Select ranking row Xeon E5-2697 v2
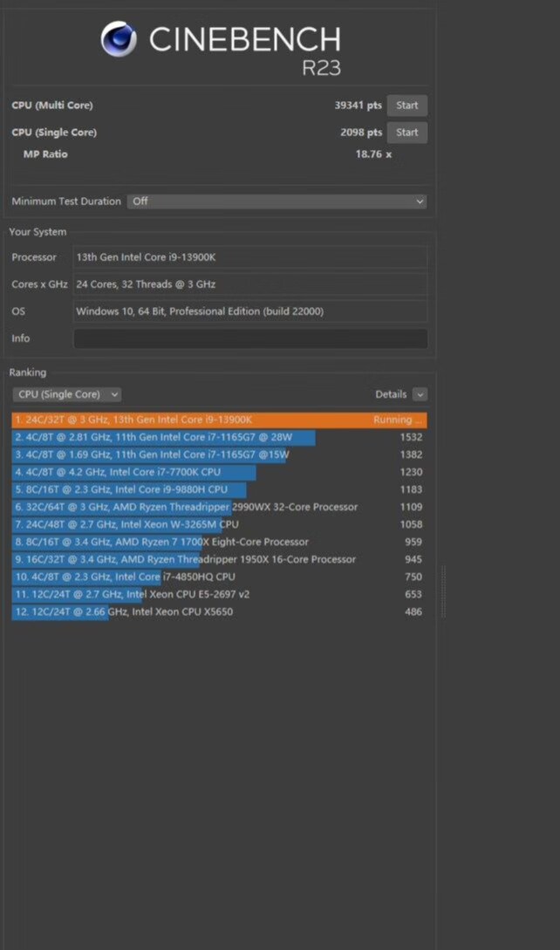The width and height of the screenshot is (560, 950). tap(220, 594)
